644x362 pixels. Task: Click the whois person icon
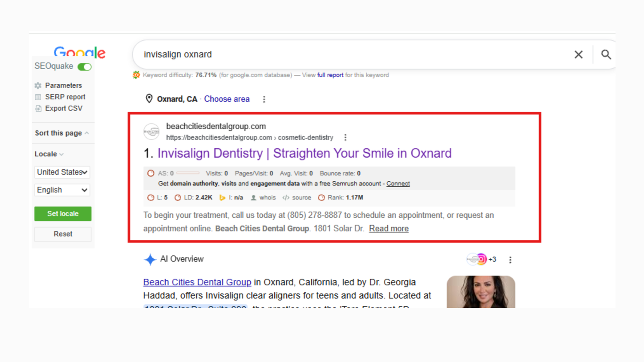(254, 198)
